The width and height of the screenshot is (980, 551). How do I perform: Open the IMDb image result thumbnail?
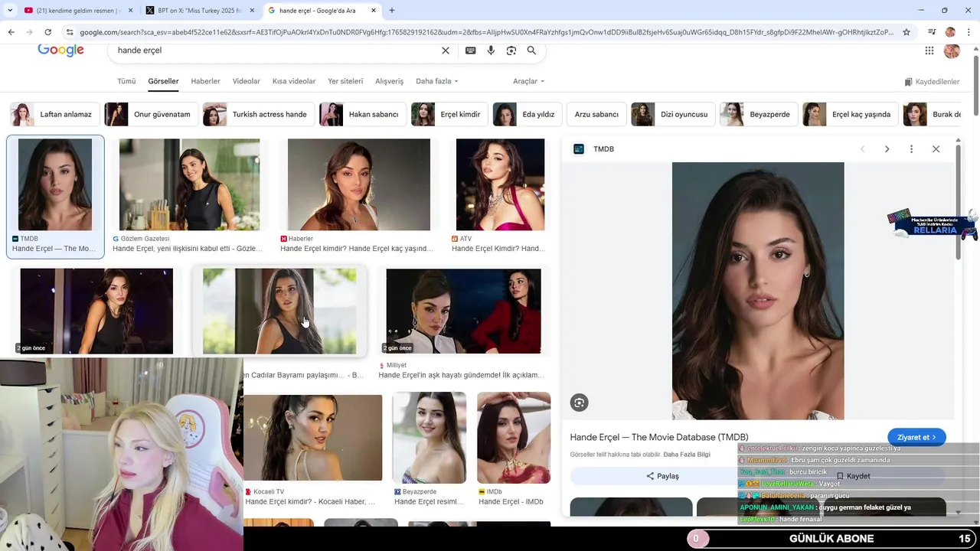coord(514,438)
